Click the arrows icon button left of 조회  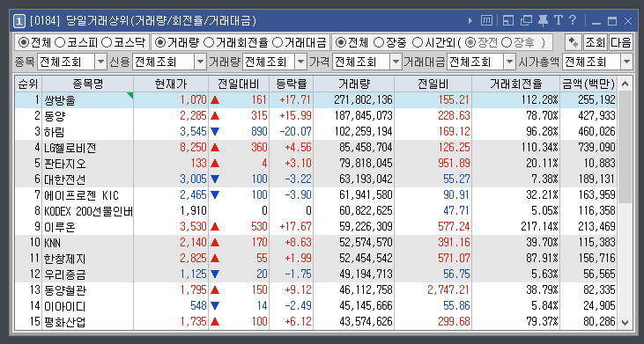pos(573,42)
